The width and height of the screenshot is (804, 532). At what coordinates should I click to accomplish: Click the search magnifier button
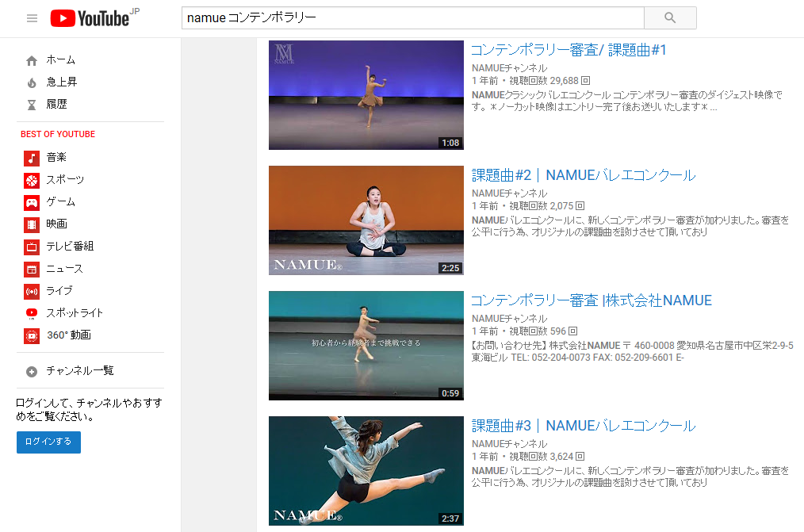[670, 18]
